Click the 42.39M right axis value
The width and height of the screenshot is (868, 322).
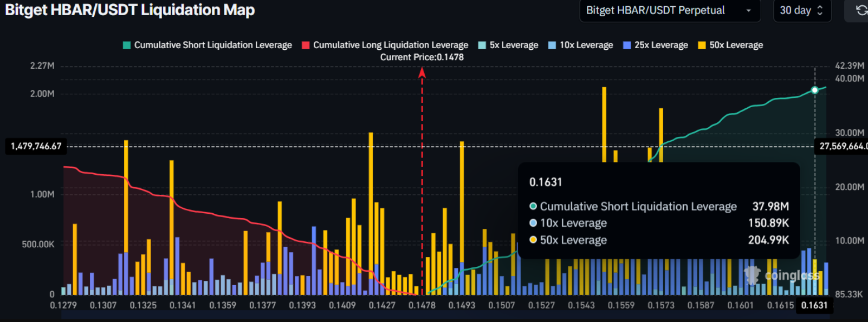(x=850, y=65)
